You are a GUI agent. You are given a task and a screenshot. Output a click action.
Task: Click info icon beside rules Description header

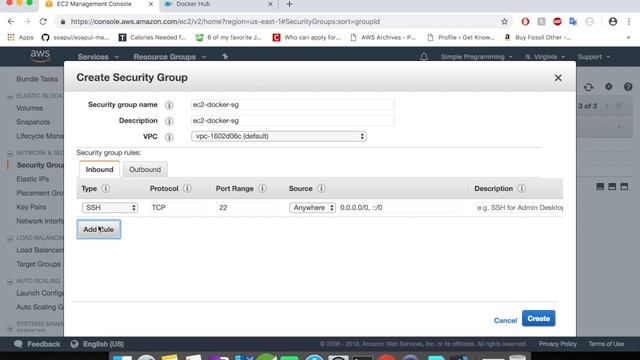(521, 189)
